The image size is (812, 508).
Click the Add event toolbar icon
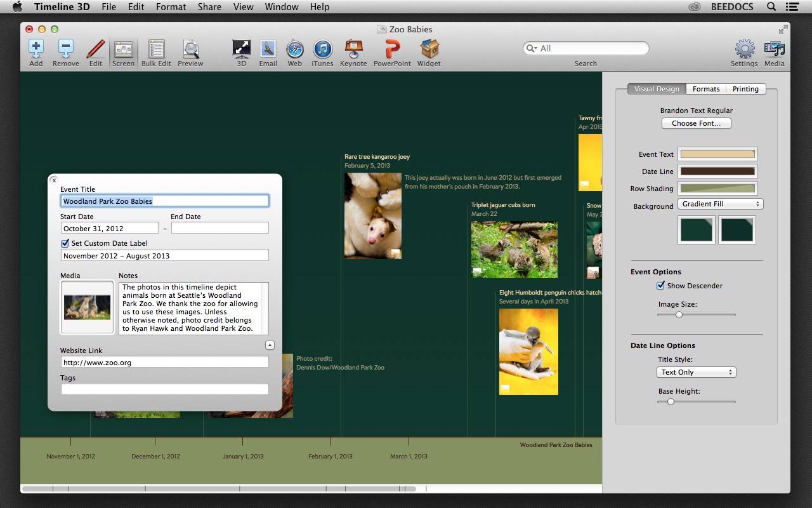point(36,48)
